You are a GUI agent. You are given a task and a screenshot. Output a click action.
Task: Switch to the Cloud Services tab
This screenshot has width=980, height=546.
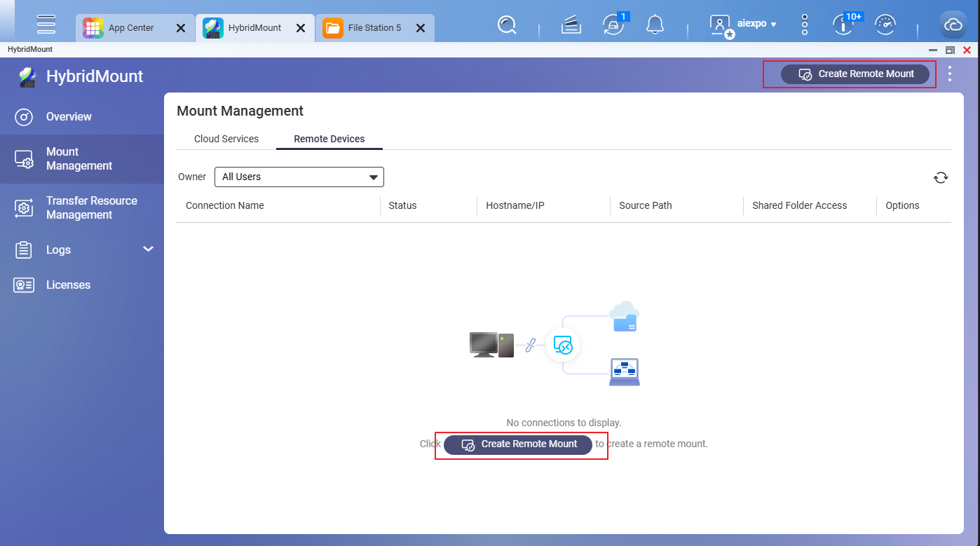click(x=226, y=139)
